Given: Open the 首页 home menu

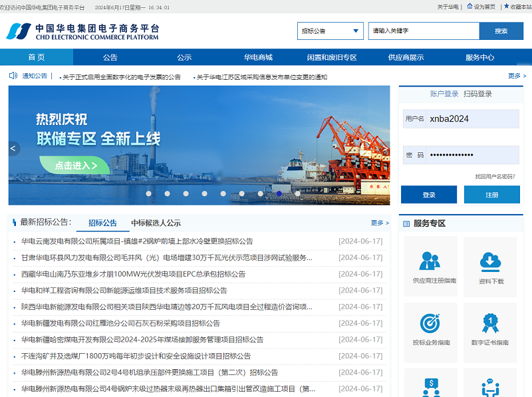Looking at the screenshot, I should [x=37, y=57].
